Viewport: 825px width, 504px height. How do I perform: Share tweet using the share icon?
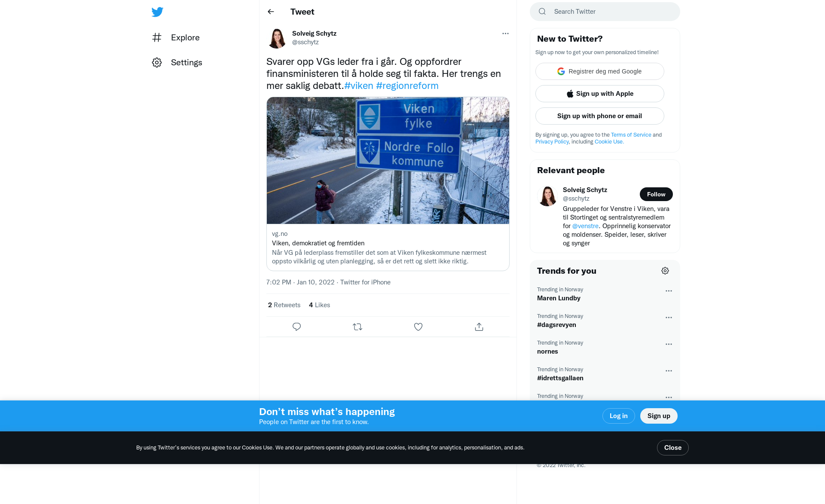(x=479, y=327)
